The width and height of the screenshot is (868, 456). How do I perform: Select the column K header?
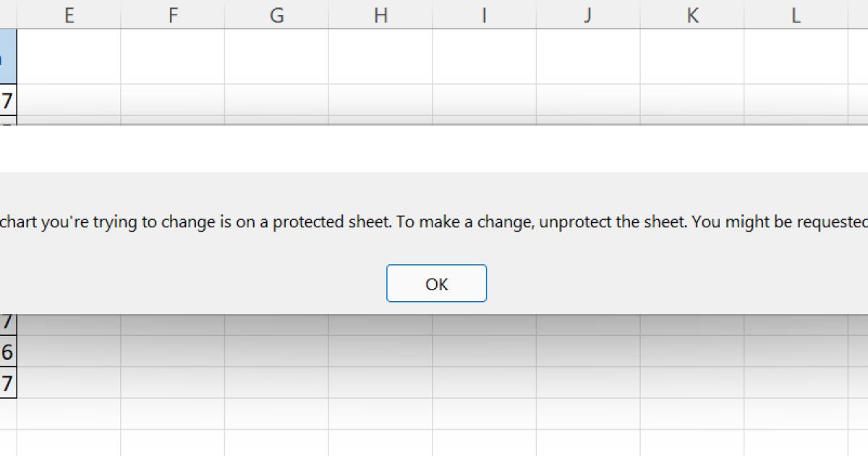point(692,15)
